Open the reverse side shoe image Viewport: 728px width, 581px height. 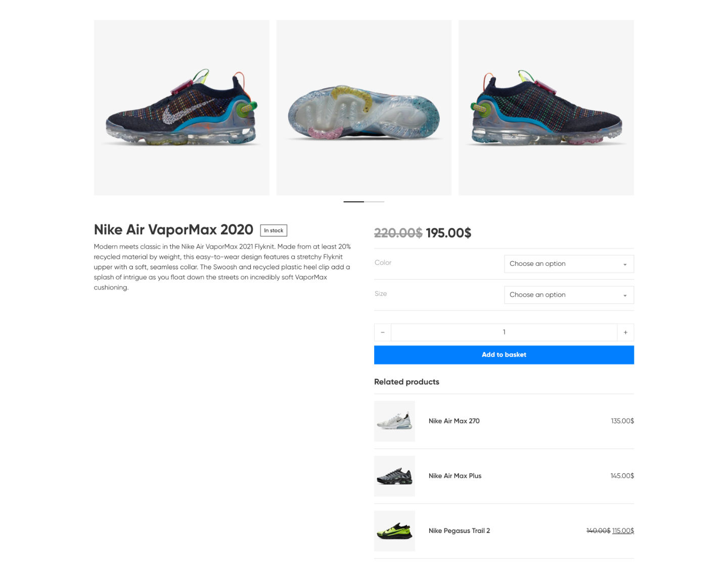pos(546,108)
